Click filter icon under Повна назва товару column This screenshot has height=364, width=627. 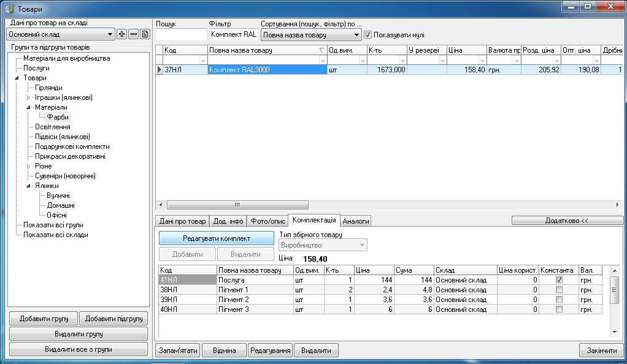coord(323,61)
